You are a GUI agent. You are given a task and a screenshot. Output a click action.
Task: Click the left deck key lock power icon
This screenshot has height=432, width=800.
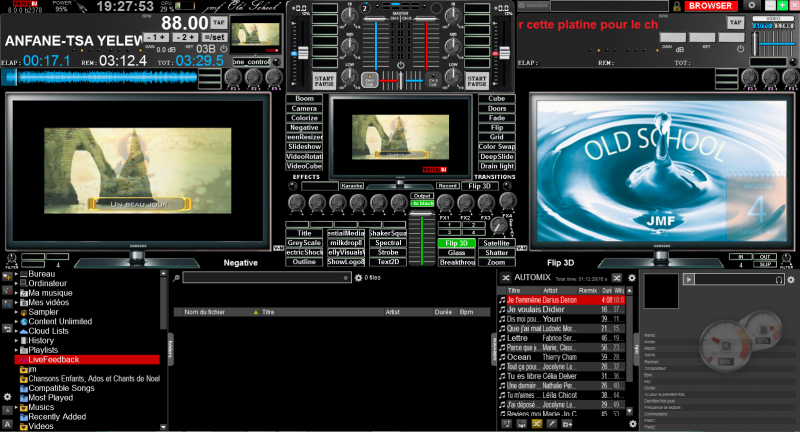223,49
